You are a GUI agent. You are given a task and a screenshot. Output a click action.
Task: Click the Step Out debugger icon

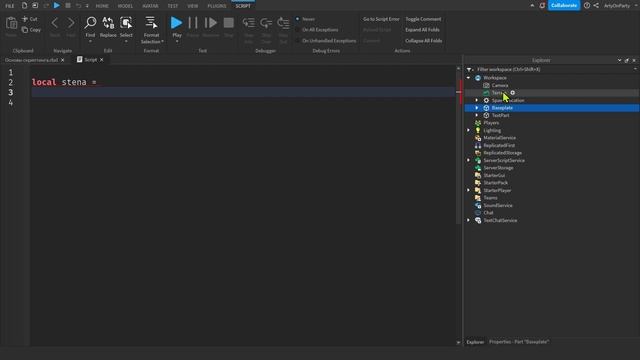(x=283, y=23)
